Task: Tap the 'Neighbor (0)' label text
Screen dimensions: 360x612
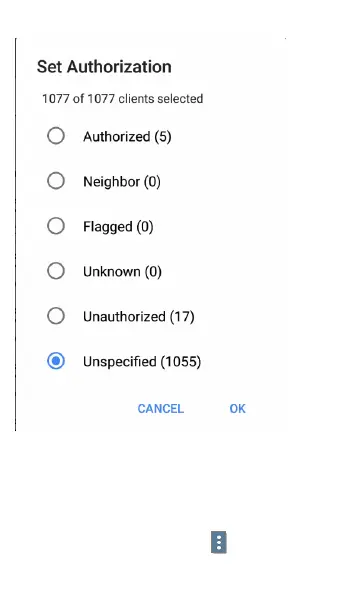Action: (x=122, y=182)
